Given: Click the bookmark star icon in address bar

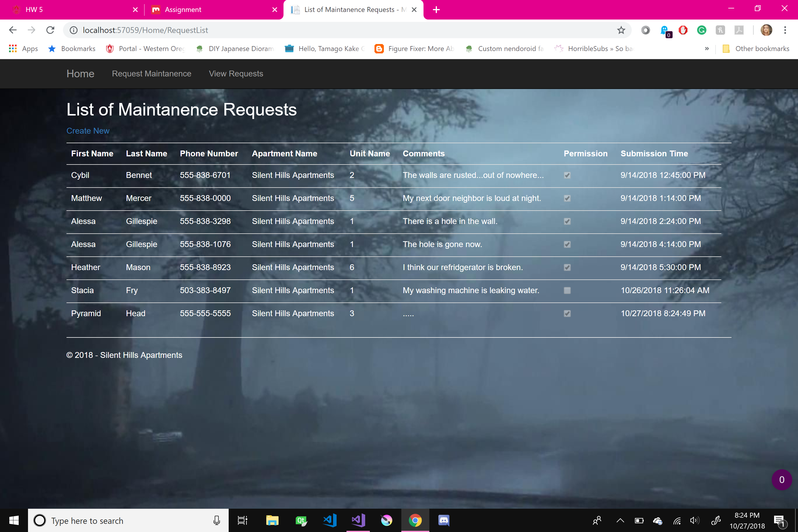Looking at the screenshot, I should click(x=621, y=30).
